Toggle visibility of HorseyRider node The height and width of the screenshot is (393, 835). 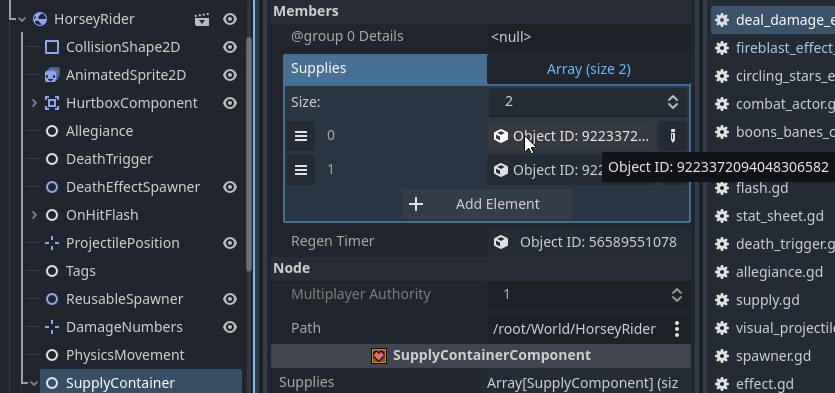point(230,20)
